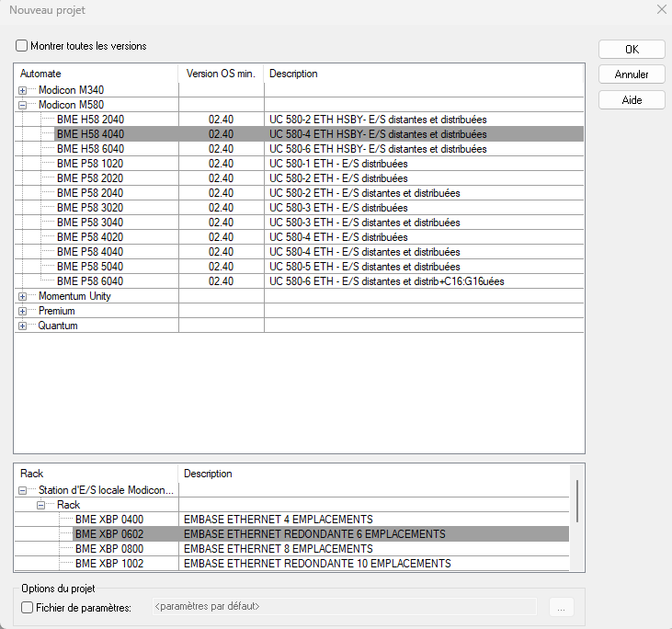Select the Premium family label
Screen dimensions: 672x629
[57, 311]
